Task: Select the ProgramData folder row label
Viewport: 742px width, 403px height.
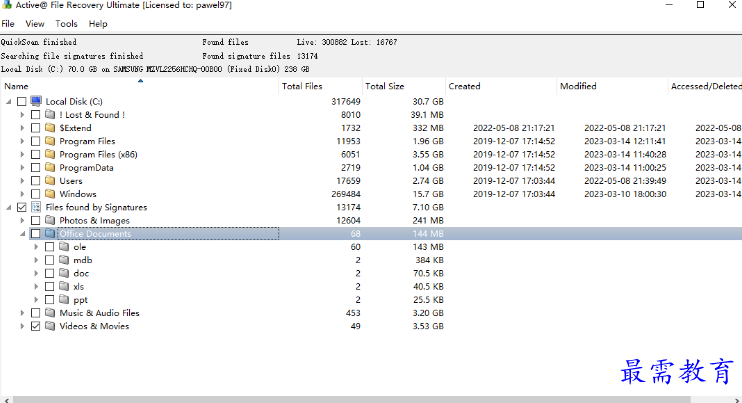Action: (x=86, y=167)
